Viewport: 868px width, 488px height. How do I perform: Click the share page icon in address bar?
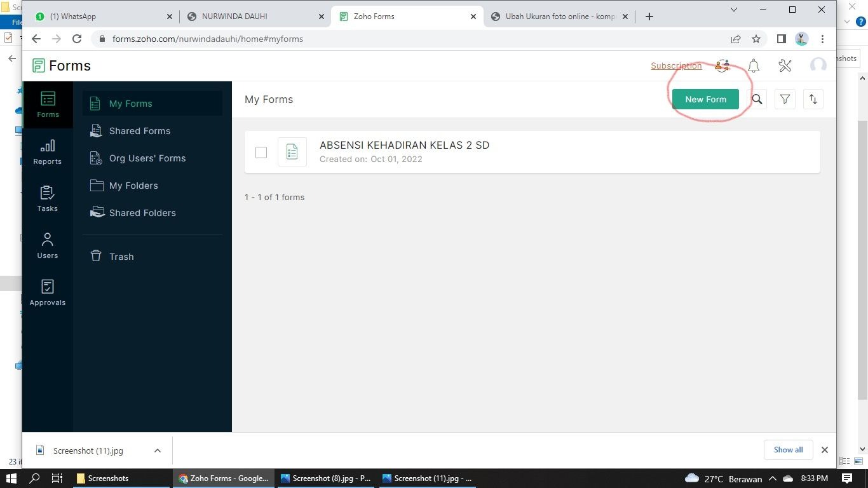[736, 39]
